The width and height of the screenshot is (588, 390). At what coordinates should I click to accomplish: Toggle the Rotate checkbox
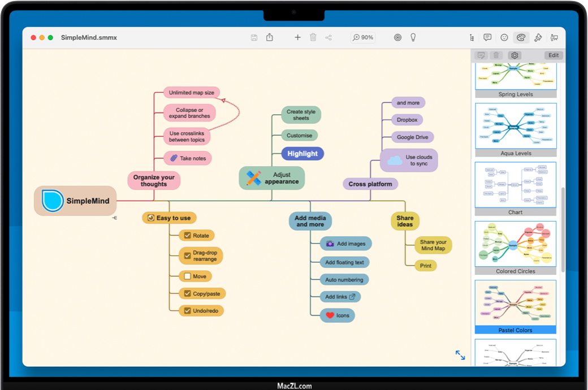(x=188, y=236)
